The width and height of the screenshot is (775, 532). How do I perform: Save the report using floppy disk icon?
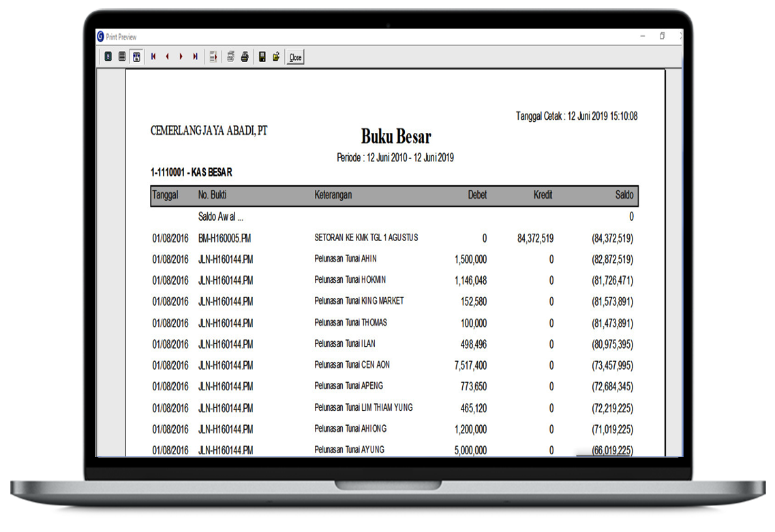(262, 57)
